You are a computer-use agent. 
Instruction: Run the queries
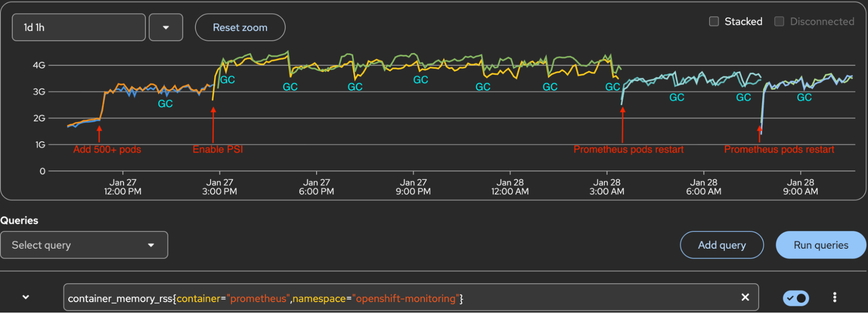(821, 245)
